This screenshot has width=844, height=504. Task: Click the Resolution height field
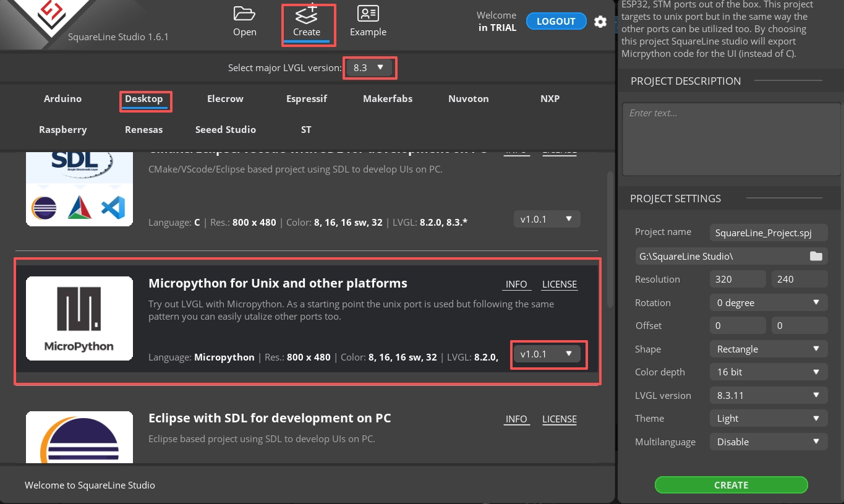point(799,280)
